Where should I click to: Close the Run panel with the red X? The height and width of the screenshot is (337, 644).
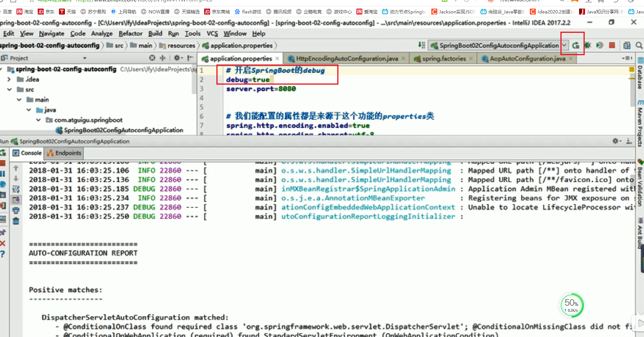[x=3, y=243]
